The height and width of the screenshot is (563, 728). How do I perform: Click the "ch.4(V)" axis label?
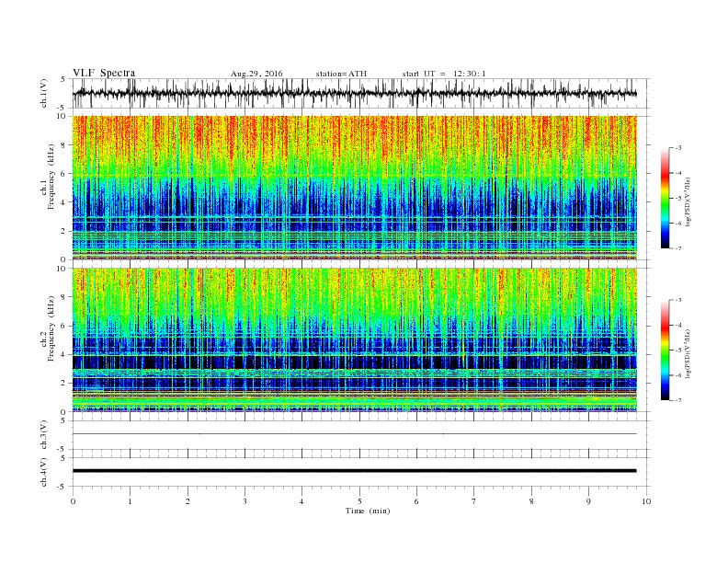pos(44,472)
